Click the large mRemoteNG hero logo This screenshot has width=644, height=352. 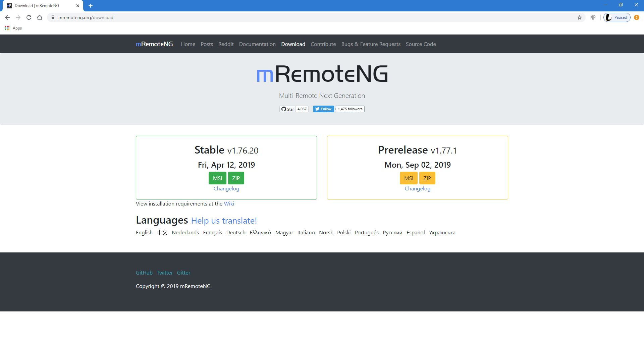[x=322, y=74]
